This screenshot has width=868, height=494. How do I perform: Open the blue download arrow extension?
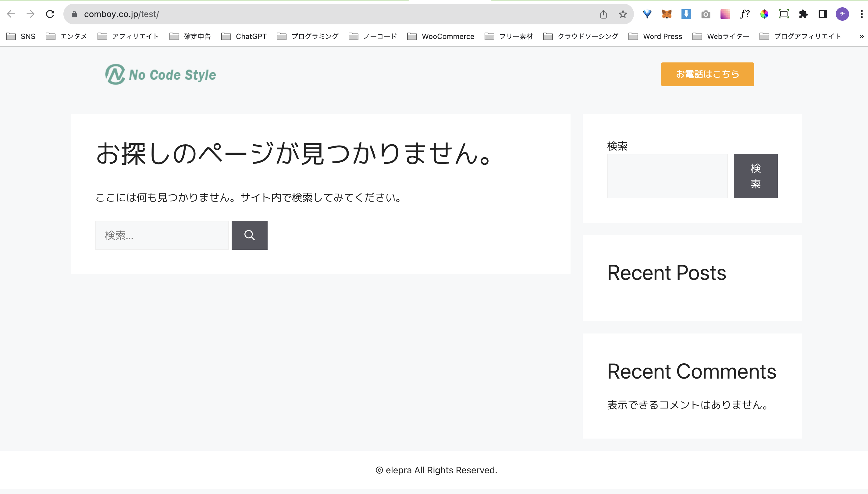686,14
